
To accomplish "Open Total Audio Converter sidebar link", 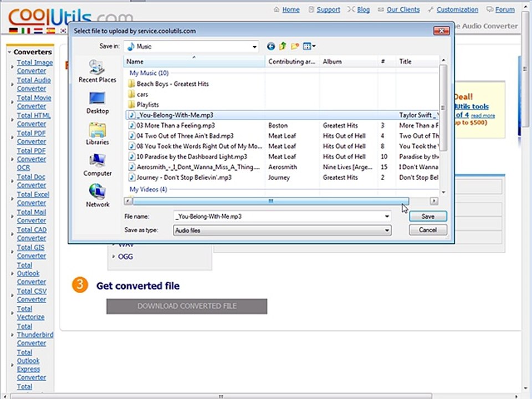I will tap(34, 84).
